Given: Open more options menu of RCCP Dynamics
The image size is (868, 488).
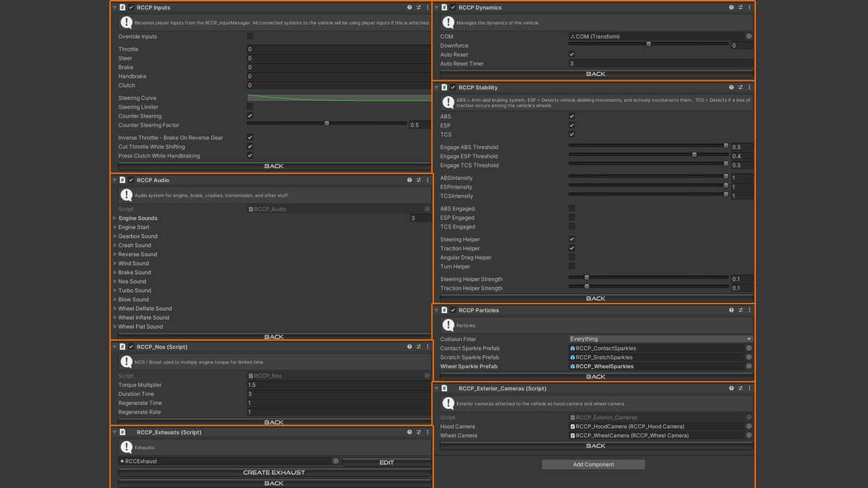Looking at the screenshot, I should (749, 7).
